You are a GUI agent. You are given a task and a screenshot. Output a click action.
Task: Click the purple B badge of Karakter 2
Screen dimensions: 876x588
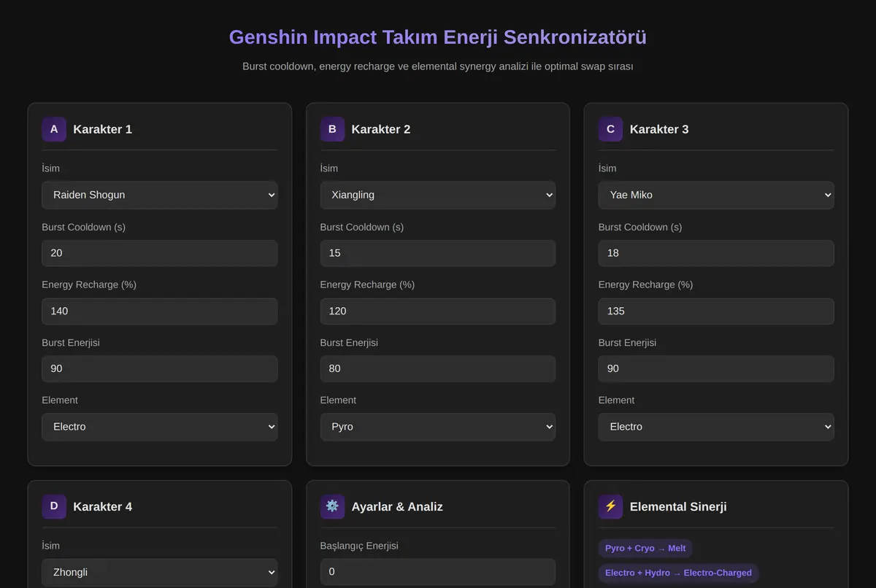tap(332, 129)
